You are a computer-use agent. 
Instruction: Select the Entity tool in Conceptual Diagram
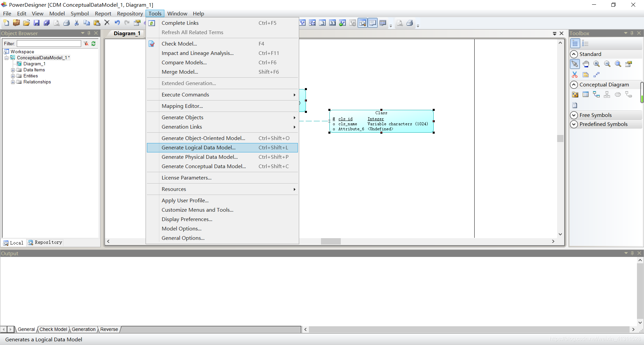click(x=586, y=94)
